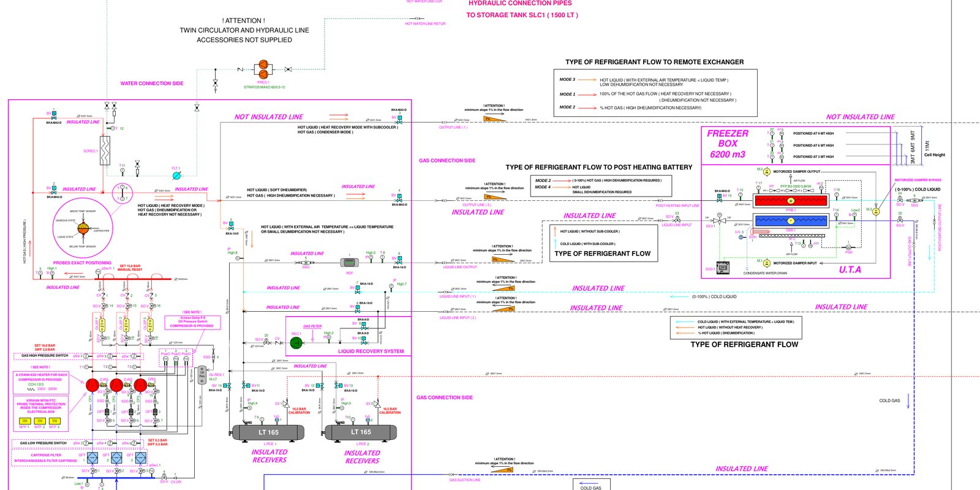Viewport: 980px width, 490px height.
Task: Click the SCREG 1 heat exchanger symbol
Action: point(105,150)
